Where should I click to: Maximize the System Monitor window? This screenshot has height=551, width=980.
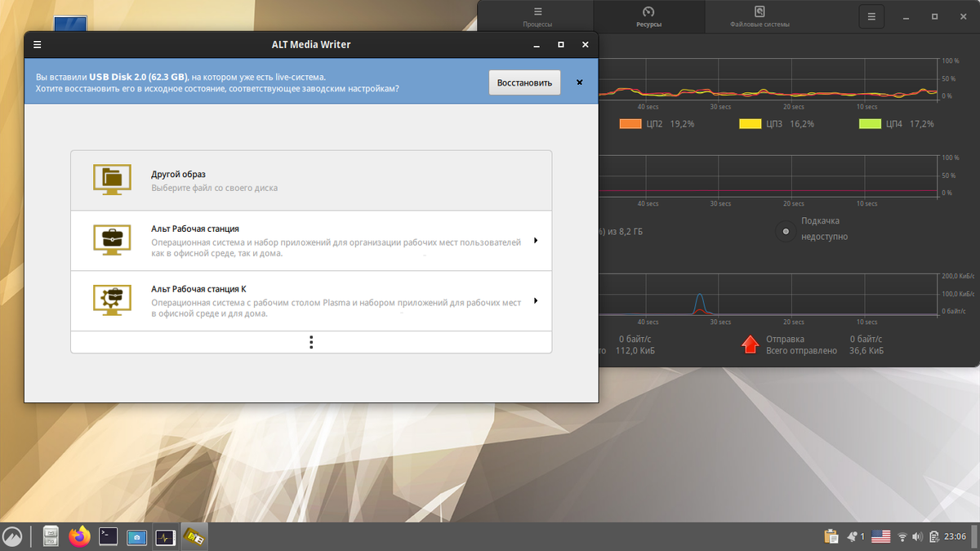934,16
